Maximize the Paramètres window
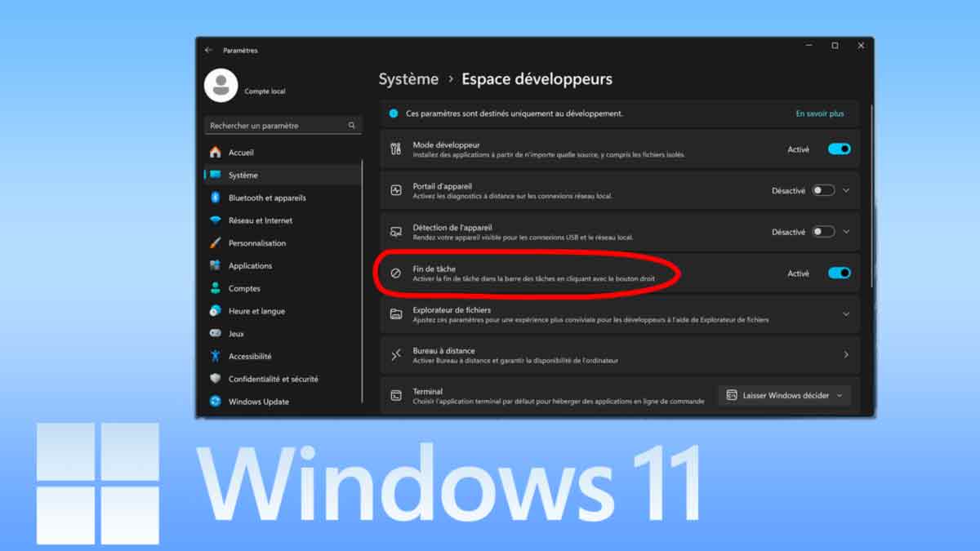 835,46
